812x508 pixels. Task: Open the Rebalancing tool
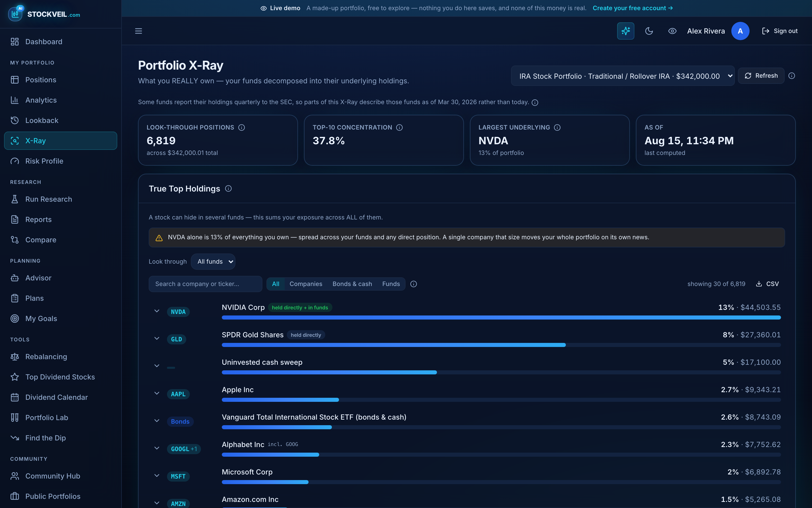point(60,357)
